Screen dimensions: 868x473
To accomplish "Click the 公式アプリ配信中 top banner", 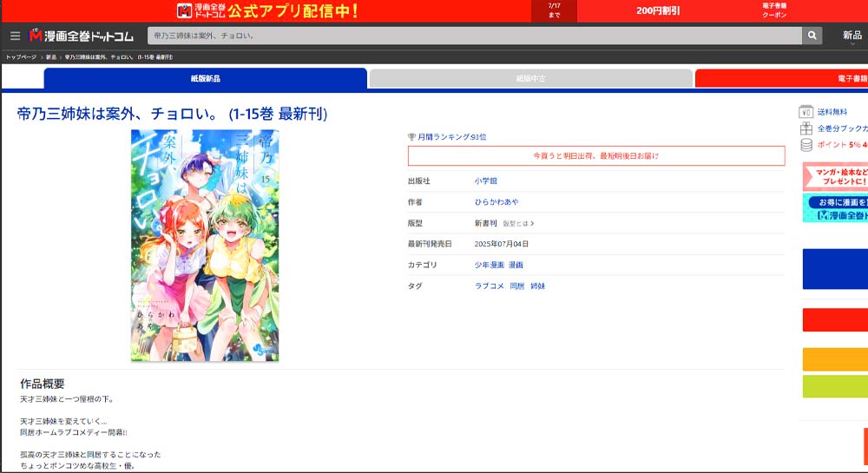I will tap(267, 10).
